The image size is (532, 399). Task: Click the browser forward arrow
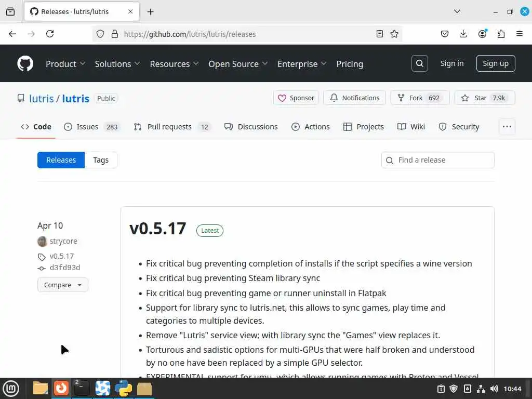coord(31,34)
